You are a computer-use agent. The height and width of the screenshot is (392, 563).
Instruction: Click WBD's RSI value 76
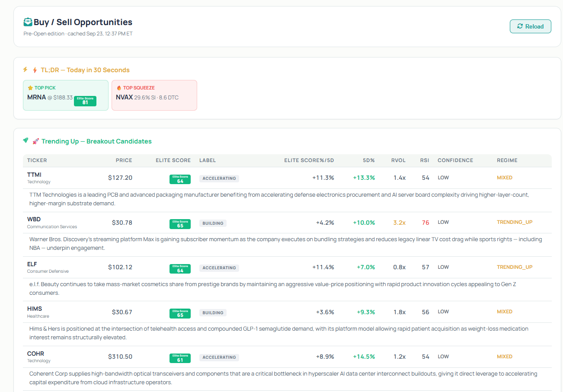coord(425,223)
